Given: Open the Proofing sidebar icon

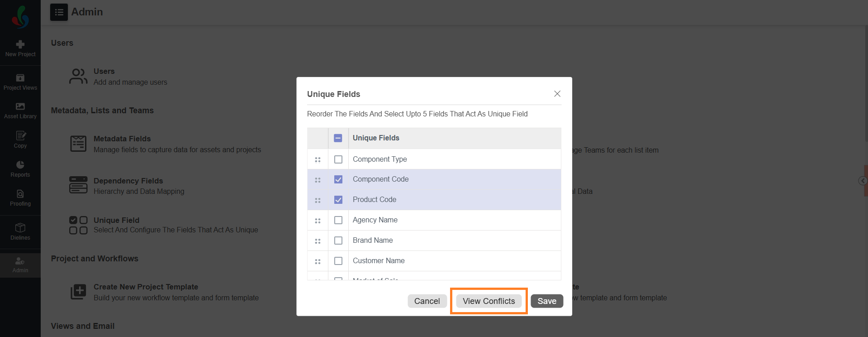Looking at the screenshot, I should 20,194.
